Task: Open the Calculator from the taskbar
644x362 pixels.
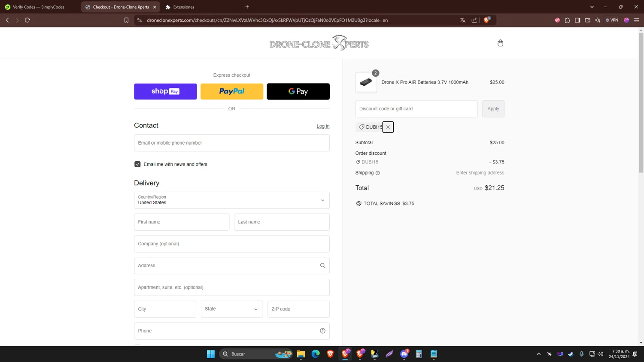Action: (419, 354)
